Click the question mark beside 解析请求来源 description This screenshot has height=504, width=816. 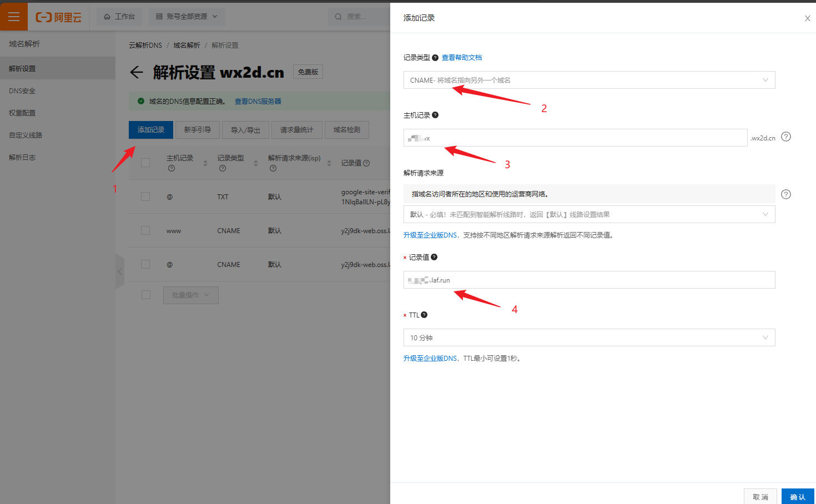786,194
